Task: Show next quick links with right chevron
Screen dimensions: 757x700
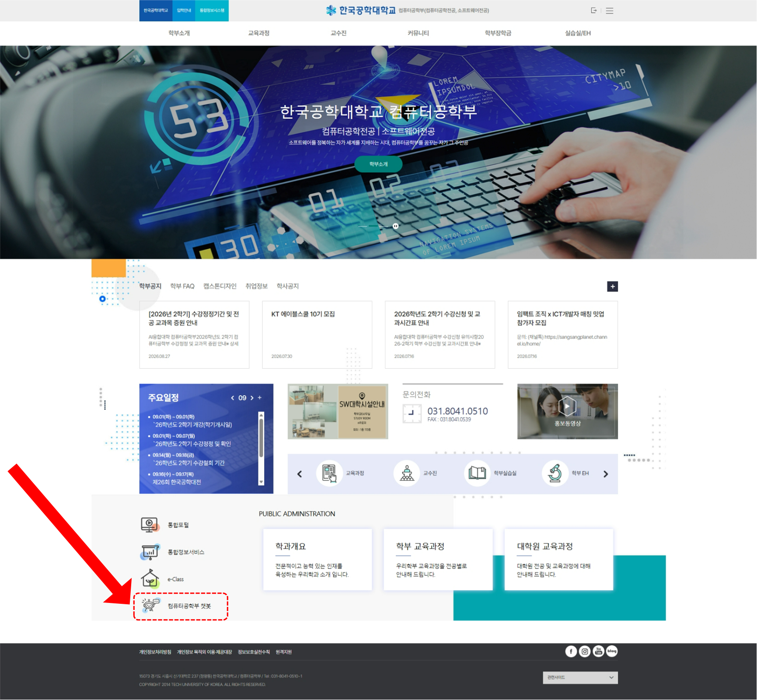Action: [606, 474]
